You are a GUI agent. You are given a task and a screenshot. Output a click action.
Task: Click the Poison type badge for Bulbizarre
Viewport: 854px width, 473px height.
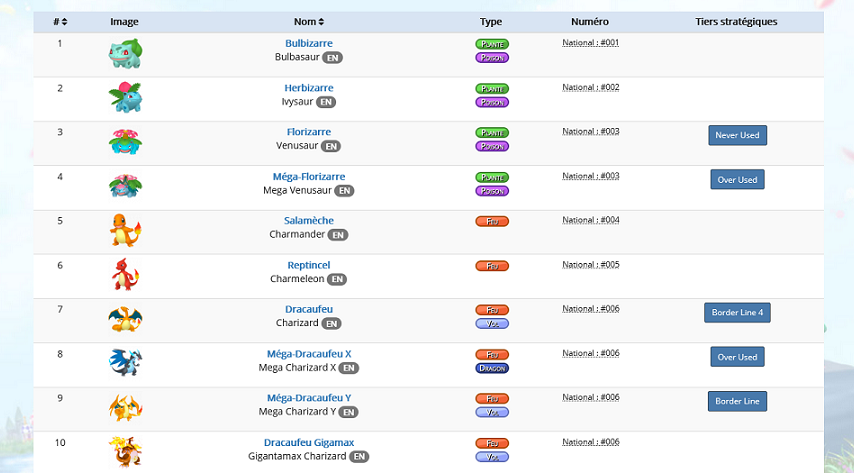pyautogui.click(x=492, y=58)
